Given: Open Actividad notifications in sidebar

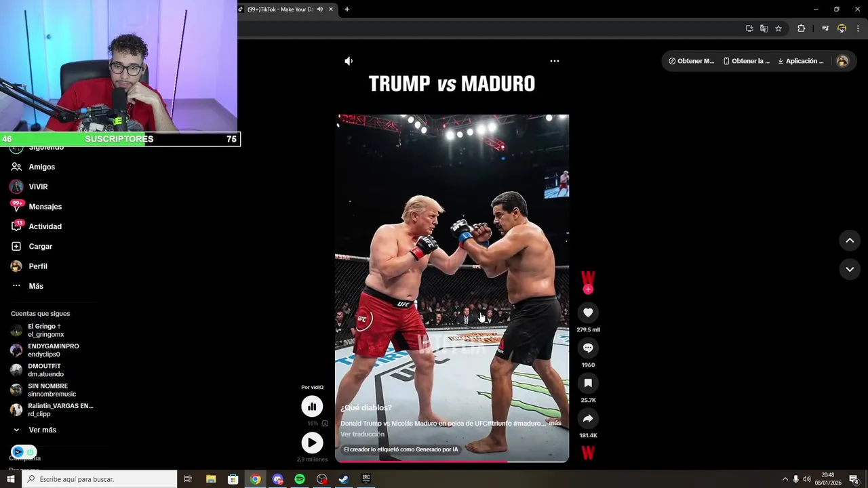Looking at the screenshot, I should (x=45, y=226).
